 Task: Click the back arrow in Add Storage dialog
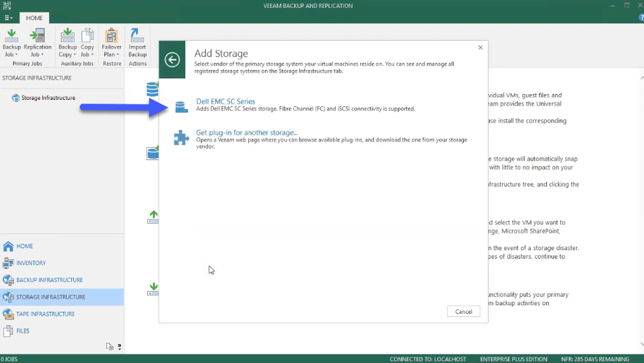(x=172, y=60)
